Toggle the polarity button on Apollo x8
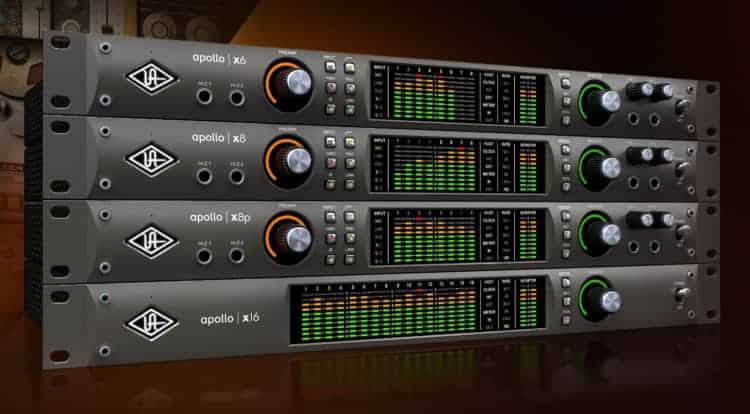The image size is (750, 414). (x=330, y=184)
